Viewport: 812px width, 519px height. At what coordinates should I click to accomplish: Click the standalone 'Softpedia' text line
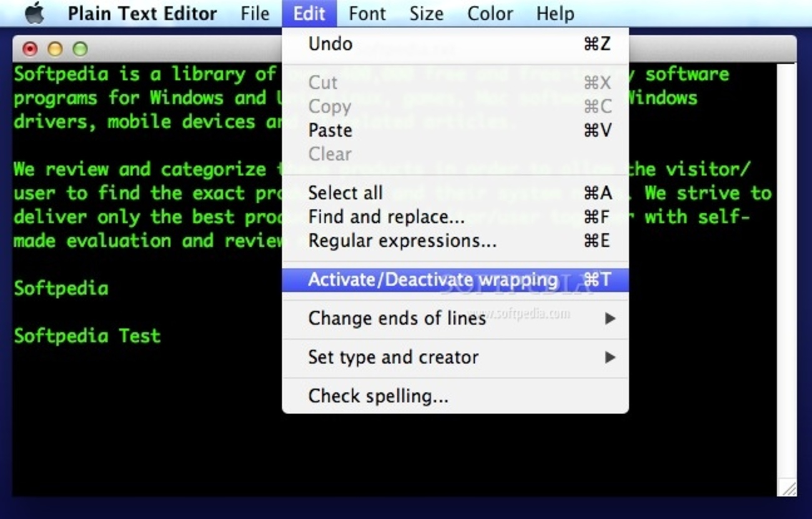click(61, 289)
